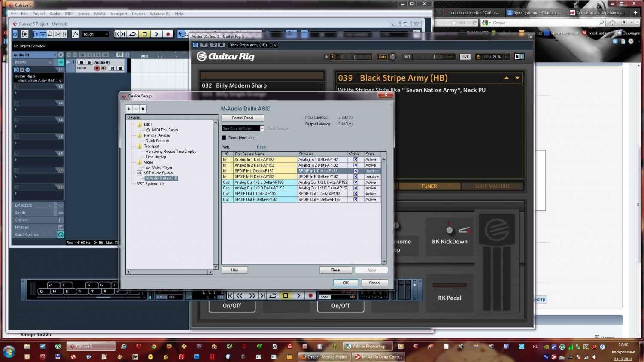Click the Guitar Rig engine power icon
644x362 pixels.
click(478, 57)
